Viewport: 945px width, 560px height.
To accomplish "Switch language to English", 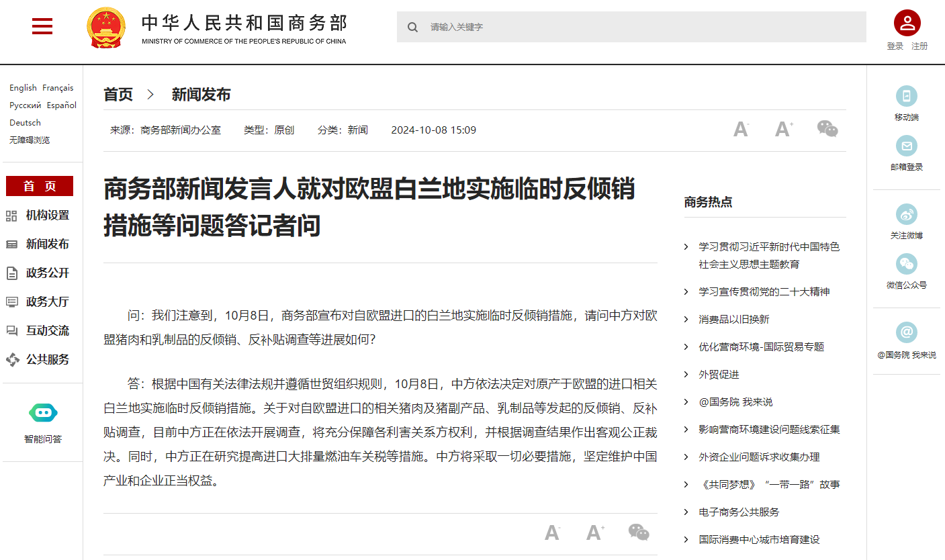I will point(23,88).
